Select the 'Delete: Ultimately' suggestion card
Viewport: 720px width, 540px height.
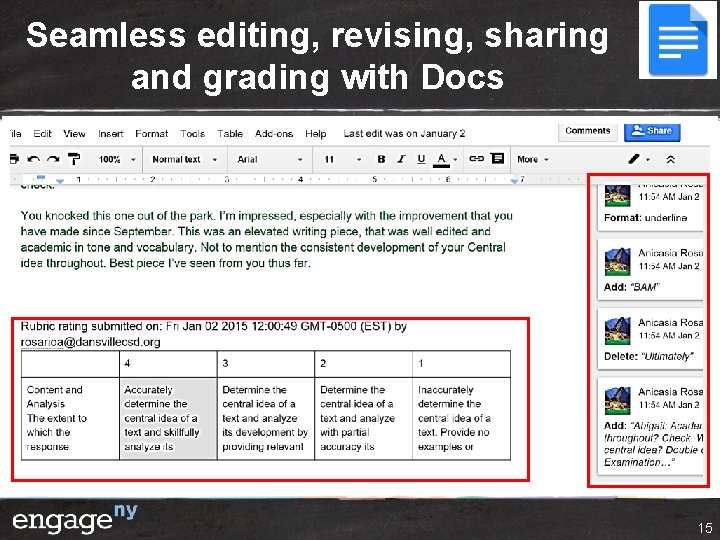[x=650, y=338]
